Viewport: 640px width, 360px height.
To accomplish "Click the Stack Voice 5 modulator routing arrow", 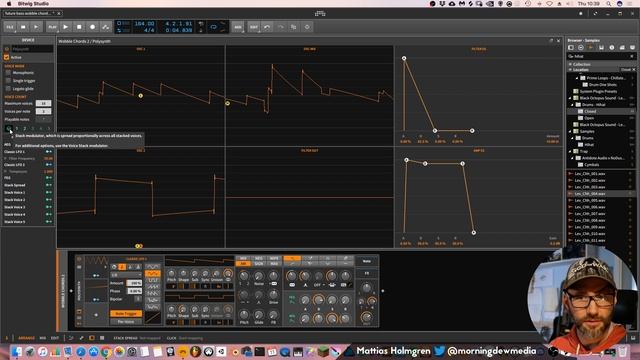I will pyautogui.click(x=49, y=222).
